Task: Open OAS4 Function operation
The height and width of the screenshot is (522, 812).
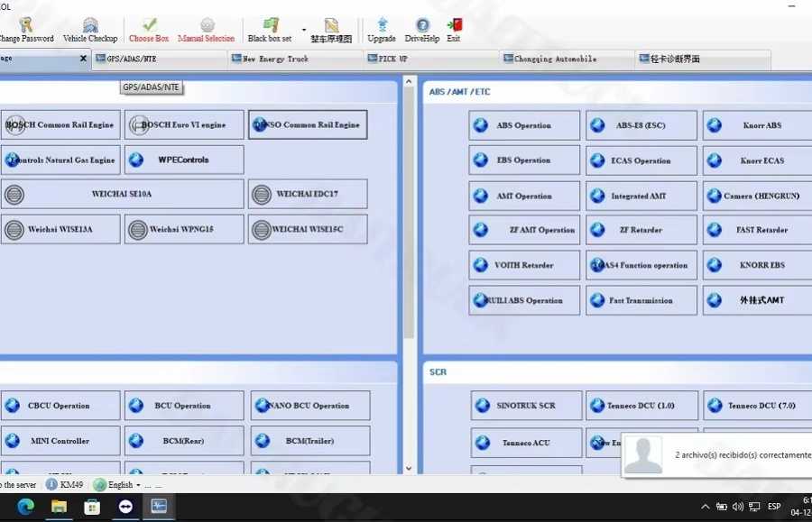Action: coord(641,265)
